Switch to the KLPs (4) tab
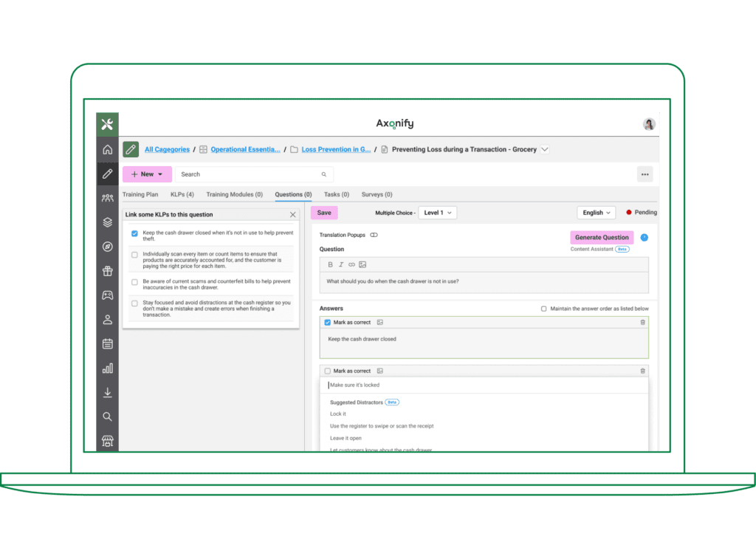Image resolution: width=756 pixels, height=559 pixels. [x=182, y=194]
